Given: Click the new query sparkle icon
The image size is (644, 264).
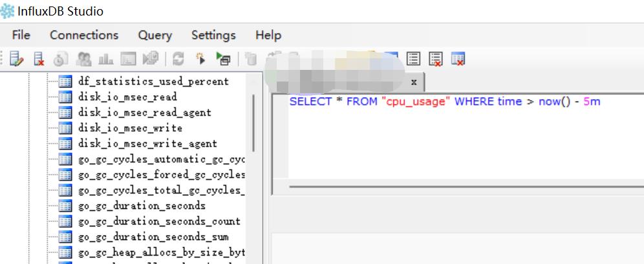Looking at the screenshot, I should click(x=200, y=59).
